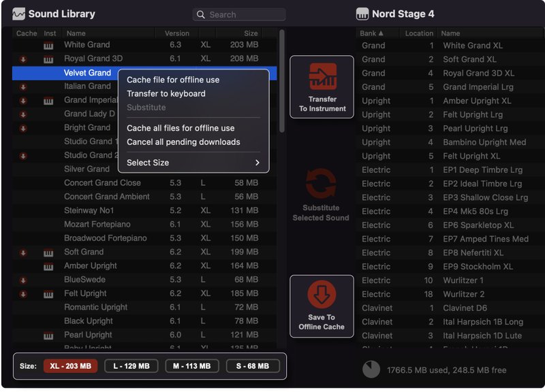545x392 pixels.
Task: Sort by Bank column header
Action: pyautogui.click(x=371, y=33)
